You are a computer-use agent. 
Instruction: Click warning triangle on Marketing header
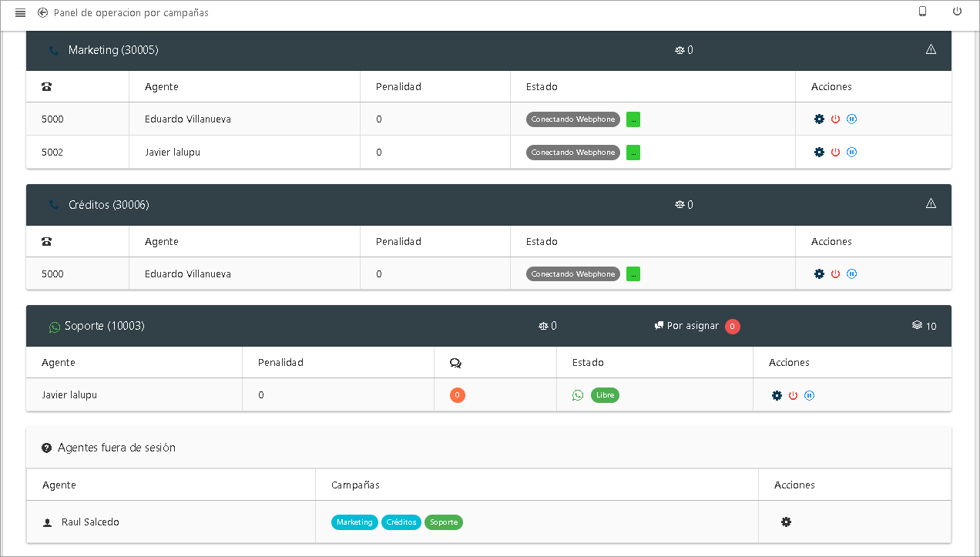click(931, 50)
